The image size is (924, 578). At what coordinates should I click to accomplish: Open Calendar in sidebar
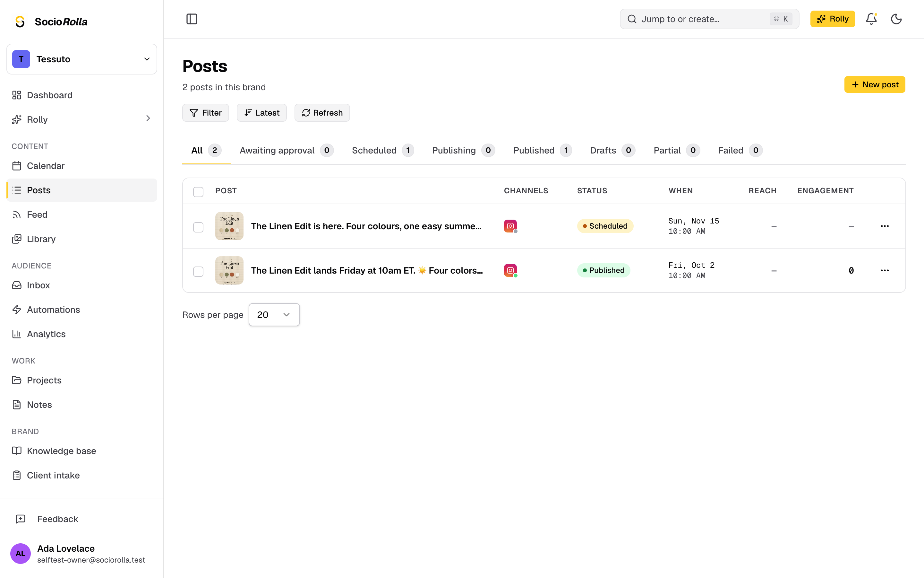[82, 165]
